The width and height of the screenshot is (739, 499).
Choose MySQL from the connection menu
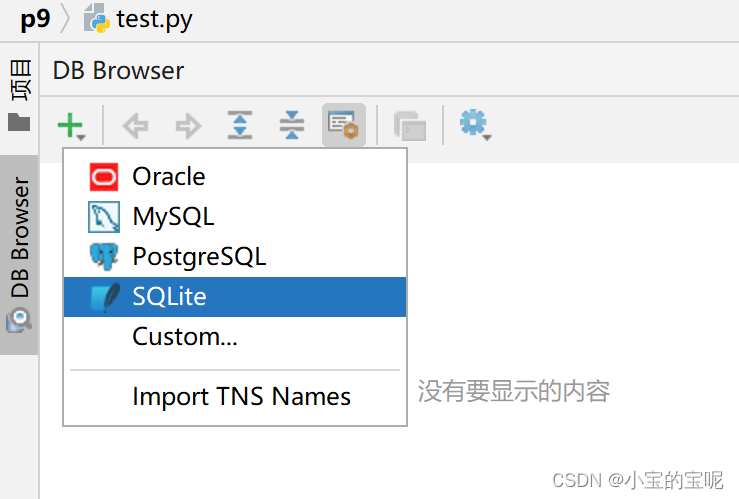(x=235, y=217)
